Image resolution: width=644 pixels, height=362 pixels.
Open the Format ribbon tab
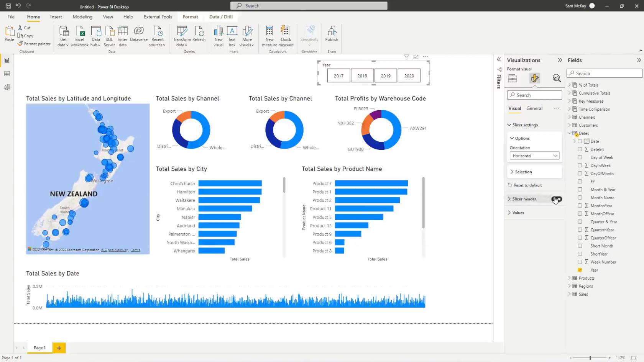(x=190, y=17)
